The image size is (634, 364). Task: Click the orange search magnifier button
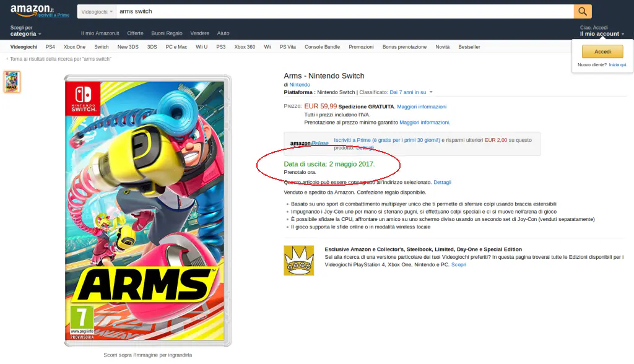pyautogui.click(x=582, y=11)
